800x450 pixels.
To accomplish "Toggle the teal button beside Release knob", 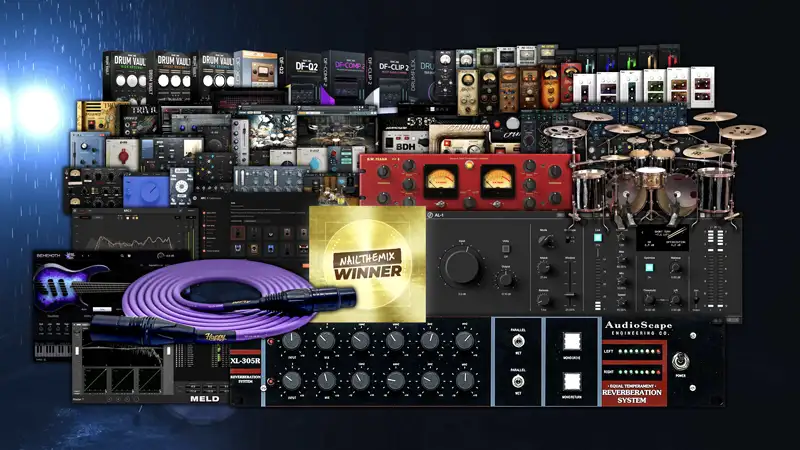I will tap(649, 267).
